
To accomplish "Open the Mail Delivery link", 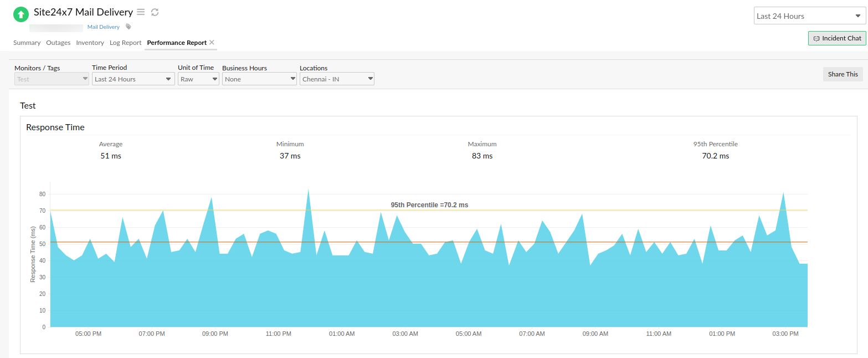I will (103, 27).
